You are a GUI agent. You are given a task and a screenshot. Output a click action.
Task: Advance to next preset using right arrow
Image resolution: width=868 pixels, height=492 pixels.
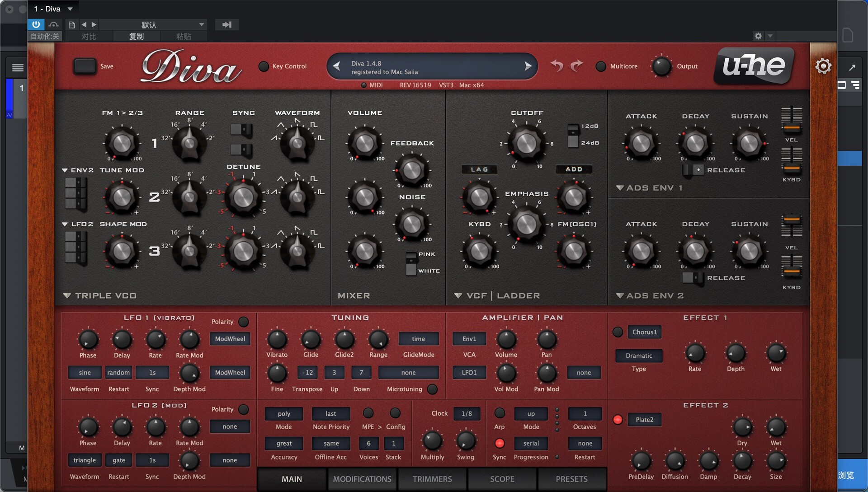pos(528,66)
